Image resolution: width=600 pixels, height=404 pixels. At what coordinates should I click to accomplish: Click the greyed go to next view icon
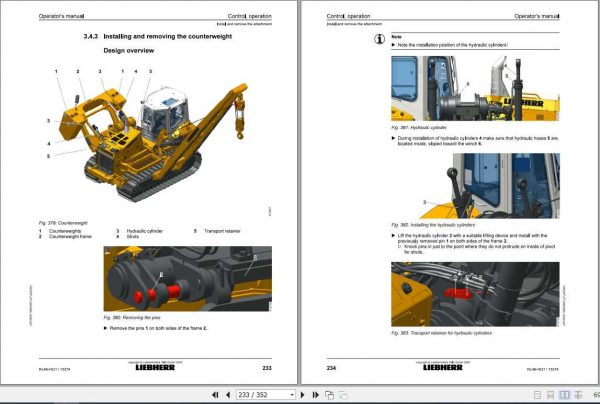[x=343, y=395]
